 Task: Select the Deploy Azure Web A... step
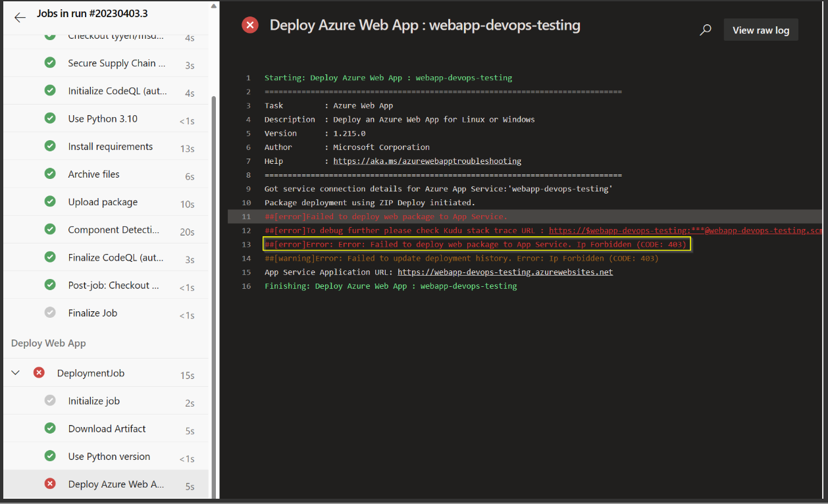(x=106, y=484)
